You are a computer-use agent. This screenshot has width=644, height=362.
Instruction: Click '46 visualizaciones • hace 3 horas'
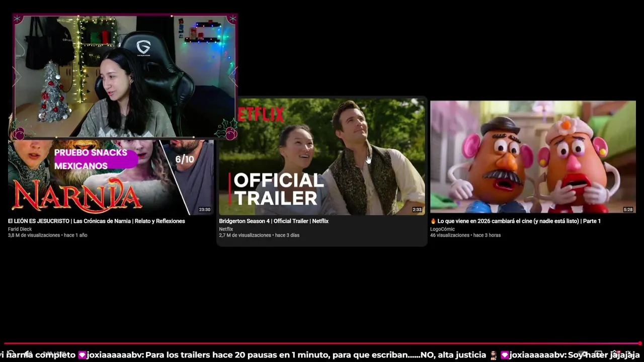click(465, 235)
